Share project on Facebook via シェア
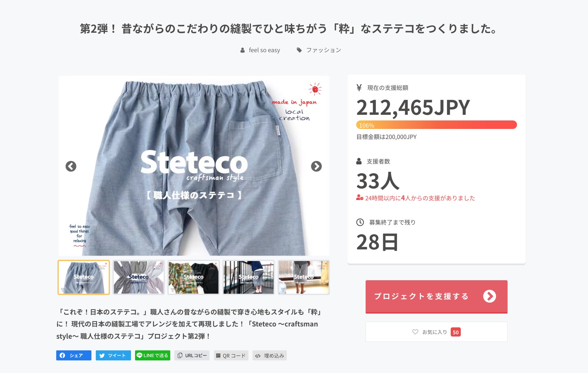Image resolution: width=588 pixels, height=373 pixels. tap(74, 355)
